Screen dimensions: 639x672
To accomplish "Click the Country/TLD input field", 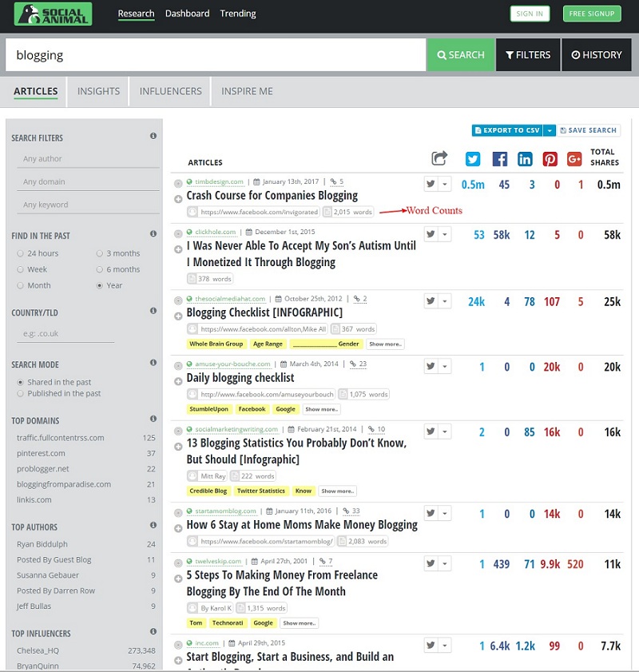I will 65,333.
